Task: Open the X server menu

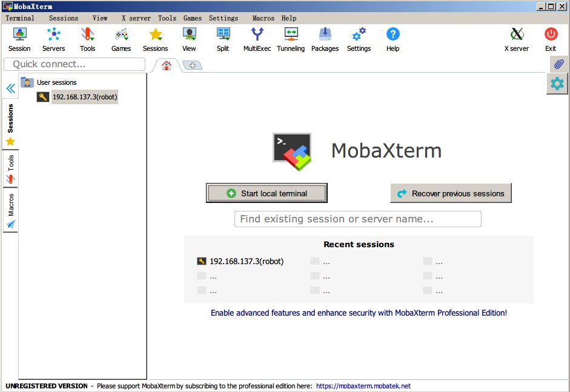Action: (136, 18)
